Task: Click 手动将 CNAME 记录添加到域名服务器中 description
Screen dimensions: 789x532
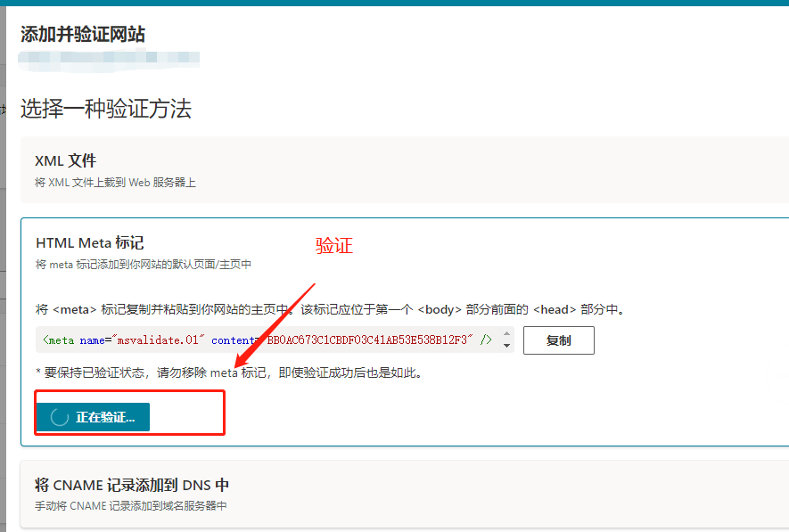Action: pyautogui.click(x=131, y=506)
